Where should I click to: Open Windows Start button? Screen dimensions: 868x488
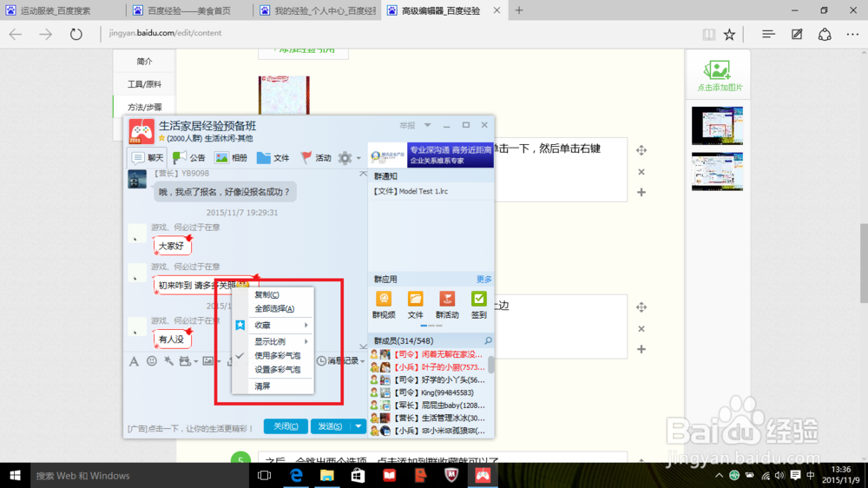15,476
